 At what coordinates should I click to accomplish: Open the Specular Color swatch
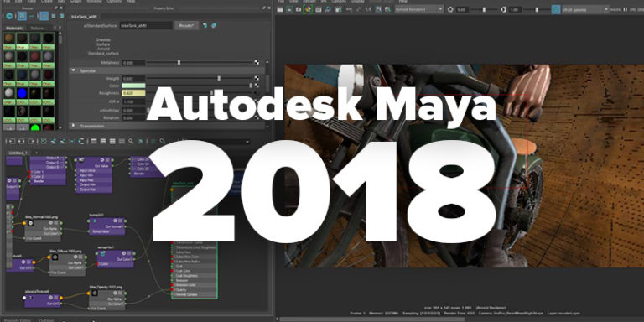coord(133,86)
